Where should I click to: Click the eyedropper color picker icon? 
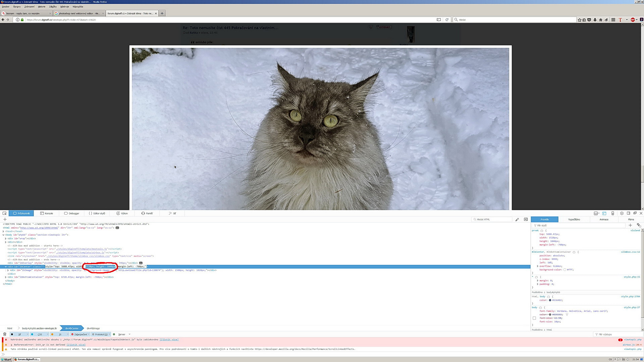(517, 220)
